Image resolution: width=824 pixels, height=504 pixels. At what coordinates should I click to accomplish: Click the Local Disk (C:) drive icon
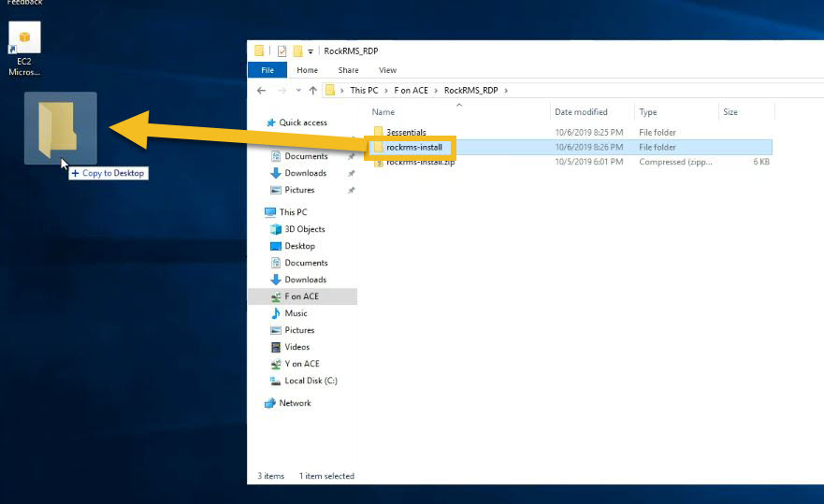pos(275,381)
